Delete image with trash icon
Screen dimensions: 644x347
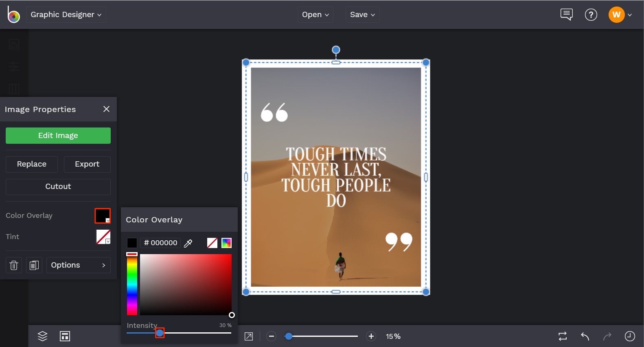tap(14, 265)
